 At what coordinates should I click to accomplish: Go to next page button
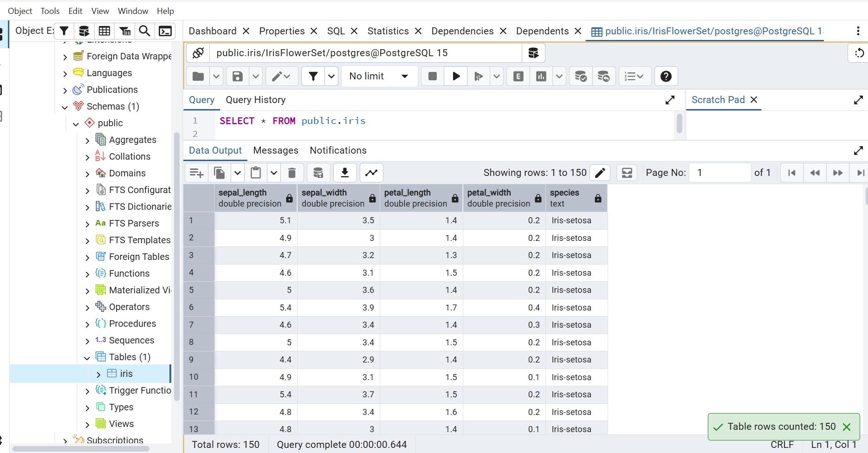click(x=838, y=173)
